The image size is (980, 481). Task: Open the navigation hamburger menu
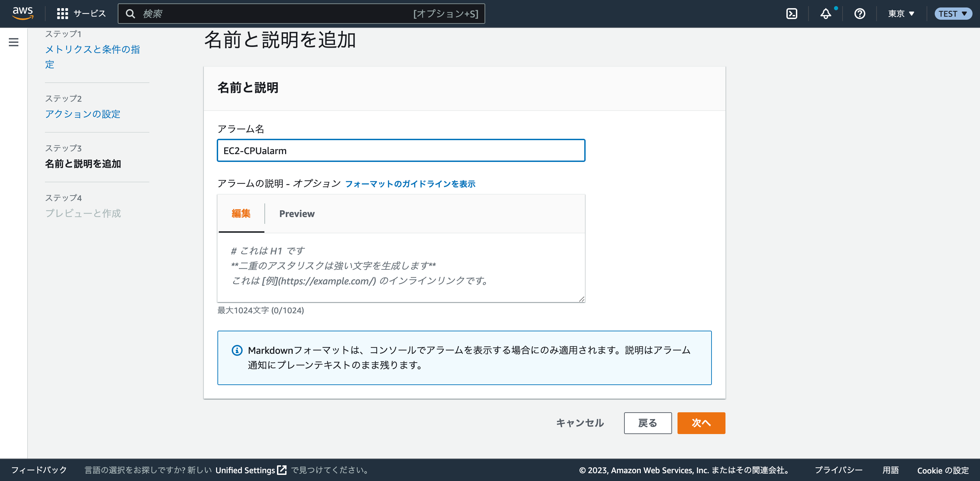click(14, 42)
